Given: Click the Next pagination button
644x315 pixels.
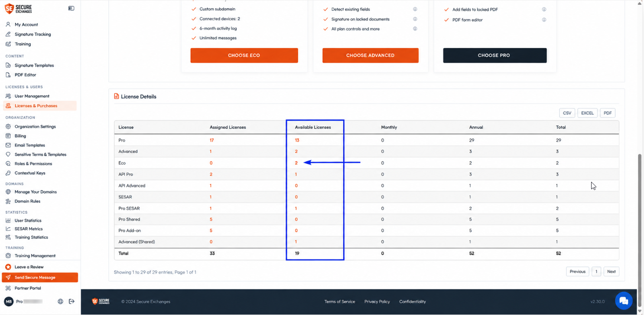Looking at the screenshot, I should [x=611, y=272].
